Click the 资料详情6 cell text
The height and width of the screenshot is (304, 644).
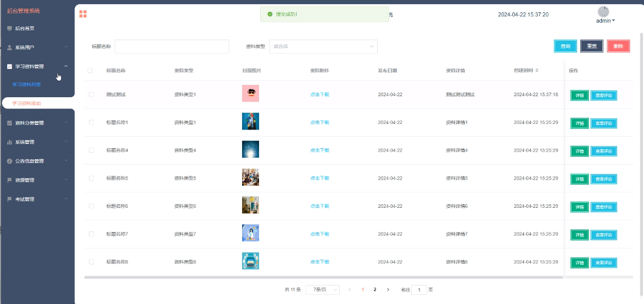[456, 206]
